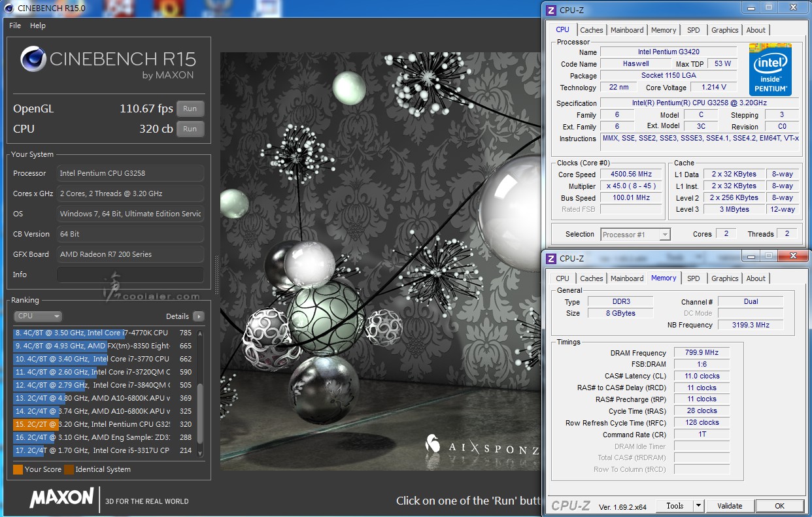Select ranking entry AMD FX-8350

[x=103, y=346]
